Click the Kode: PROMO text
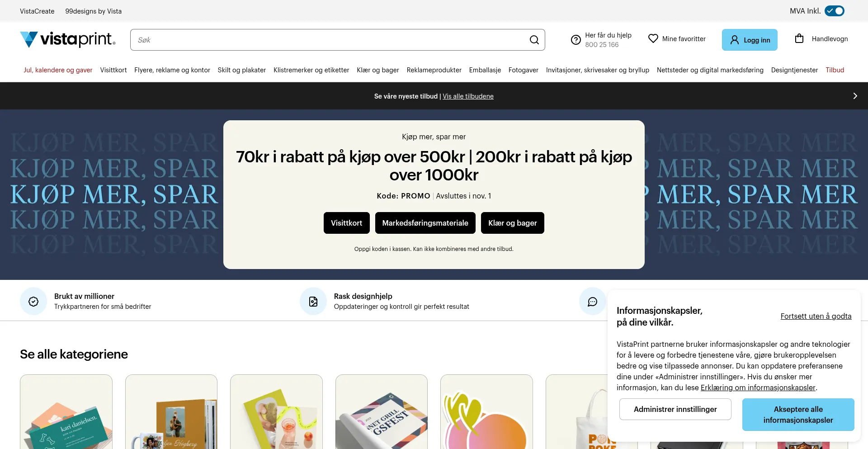The height and width of the screenshot is (449, 868). point(403,196)
